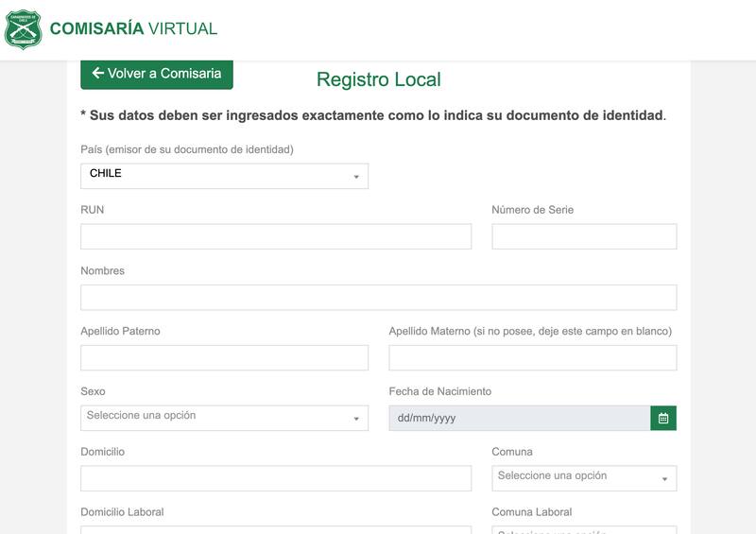Expand the Comuna Laboral dropdown
The width and height of the screenshot is (756, 534).
click(583, 530)
